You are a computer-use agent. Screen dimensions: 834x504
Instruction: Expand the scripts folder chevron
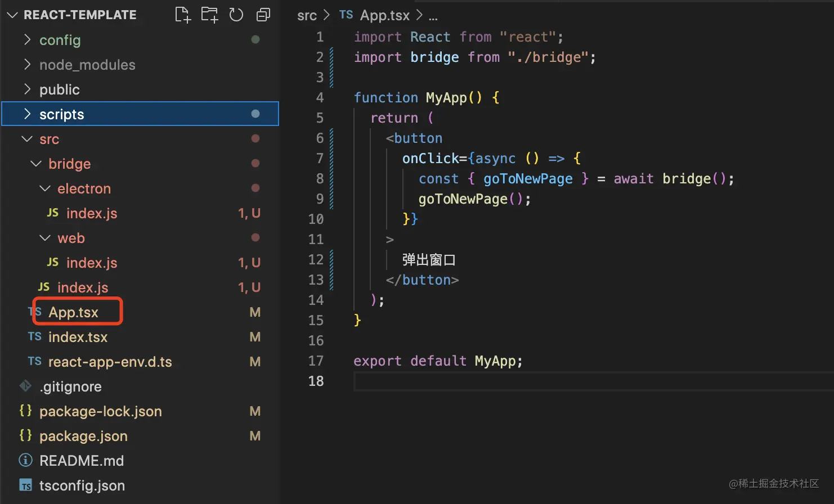[27, 114]
